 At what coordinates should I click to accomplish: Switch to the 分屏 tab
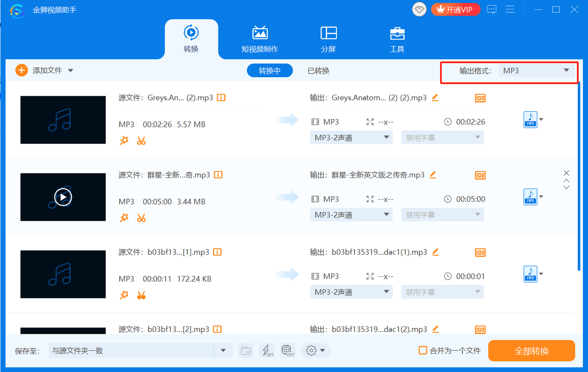pos(328,39)
